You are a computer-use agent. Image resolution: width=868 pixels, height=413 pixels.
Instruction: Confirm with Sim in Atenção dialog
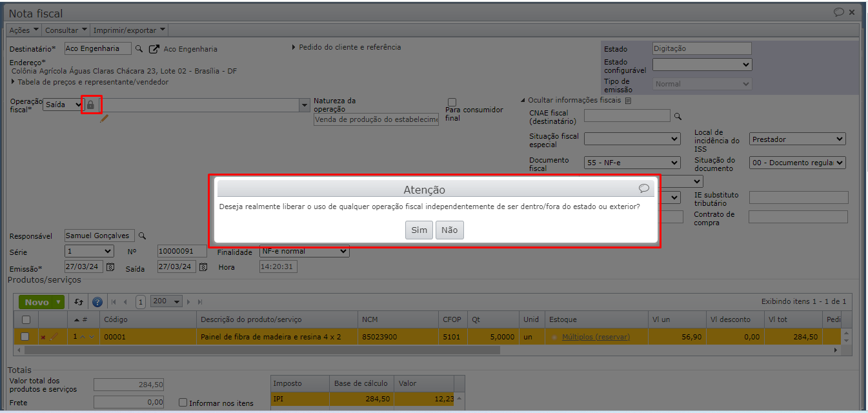(419, 230)
